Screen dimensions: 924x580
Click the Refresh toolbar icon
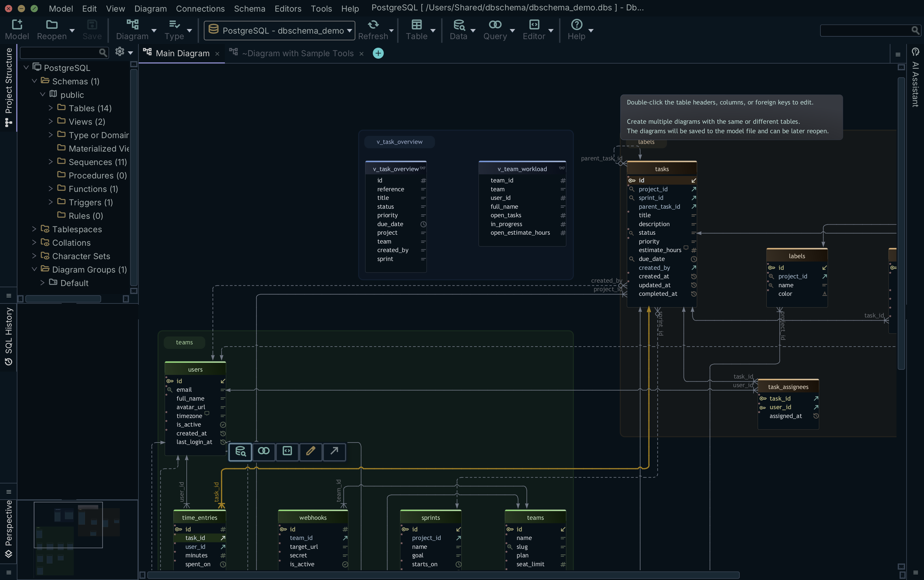pos(373,24)
